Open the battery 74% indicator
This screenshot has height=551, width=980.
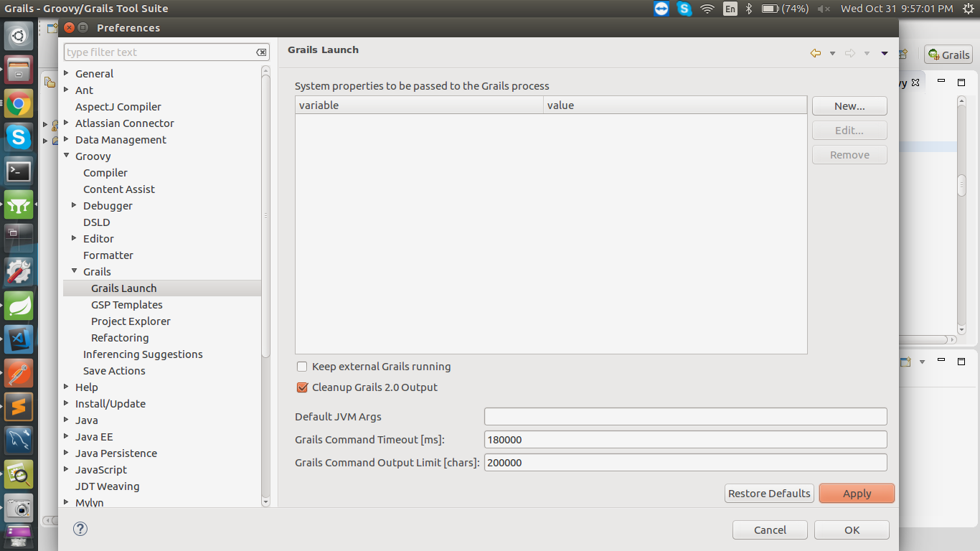pos(785,9)
